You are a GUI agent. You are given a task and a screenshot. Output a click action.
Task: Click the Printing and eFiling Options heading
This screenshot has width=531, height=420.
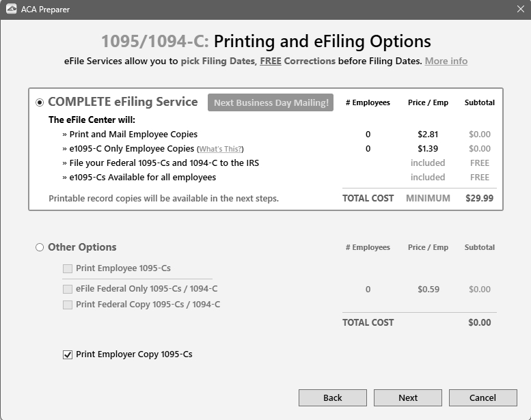click(x=322, y=41)
